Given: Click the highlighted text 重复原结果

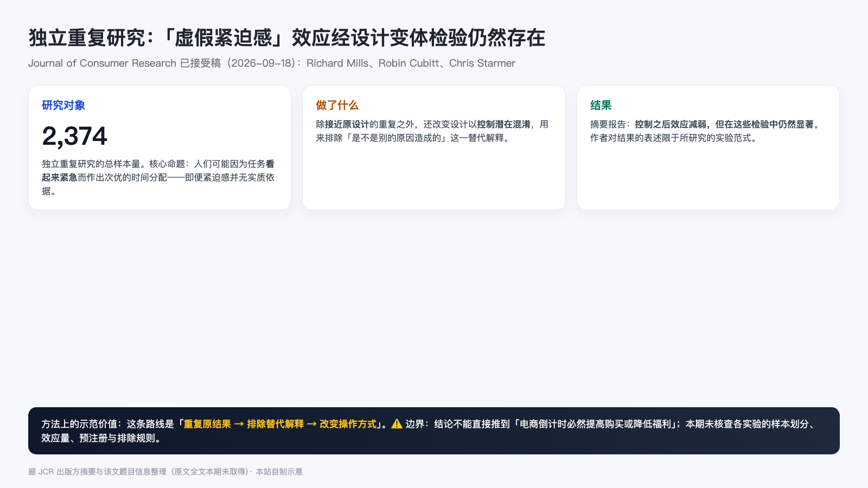Looking at the screenshot, I should [x=207, y=424].
